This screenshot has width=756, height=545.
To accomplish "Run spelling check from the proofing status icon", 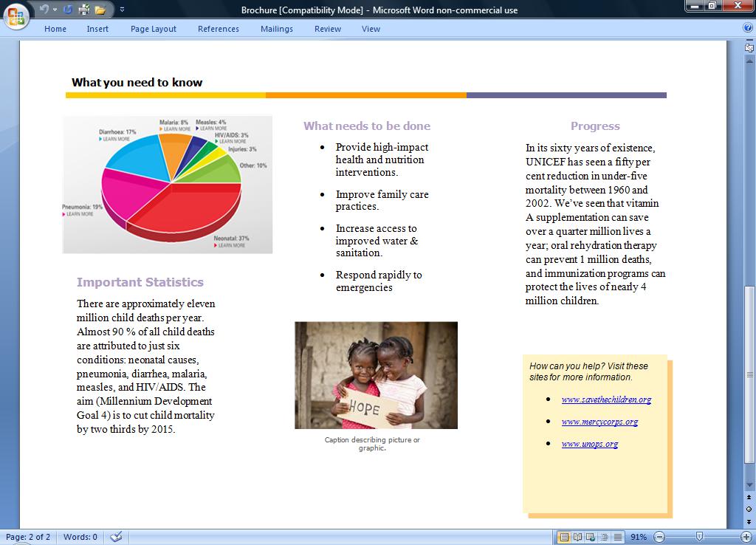I will point(116,537).
